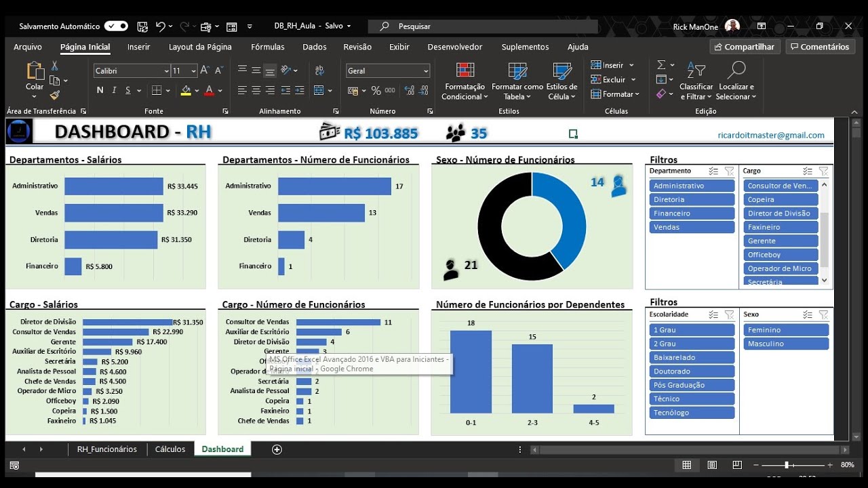Click the Find and Select magnifier icon

[736, 70]
